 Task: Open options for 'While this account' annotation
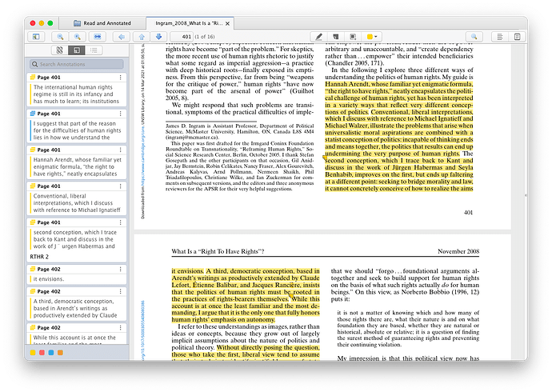click(120, 328)
